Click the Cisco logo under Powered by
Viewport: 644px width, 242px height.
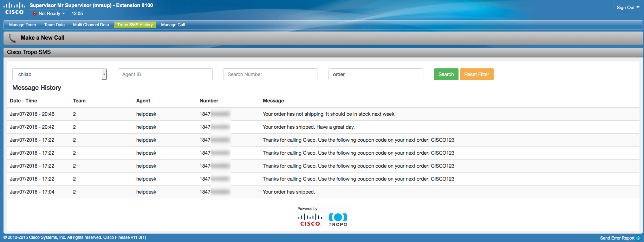point(310,220)
